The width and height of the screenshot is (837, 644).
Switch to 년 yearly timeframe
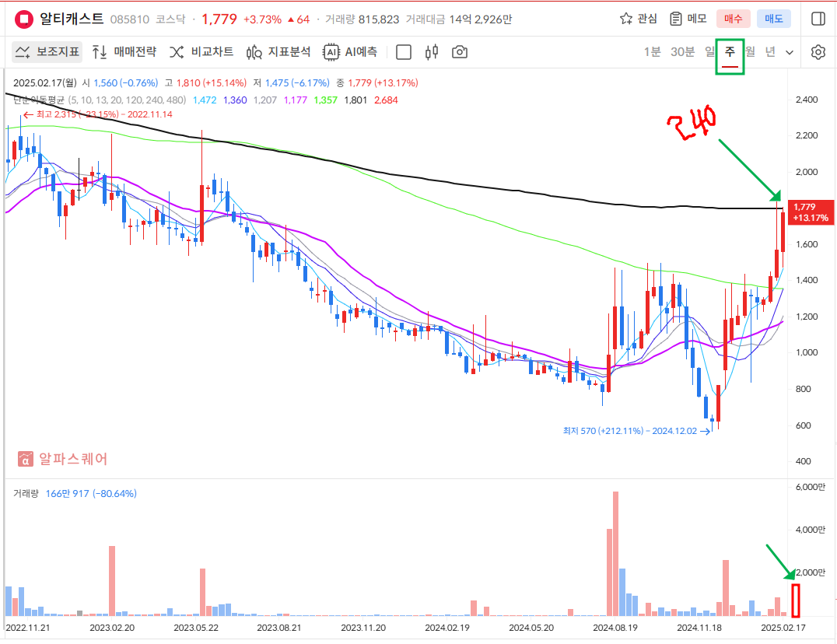click(x=770, y=52)
